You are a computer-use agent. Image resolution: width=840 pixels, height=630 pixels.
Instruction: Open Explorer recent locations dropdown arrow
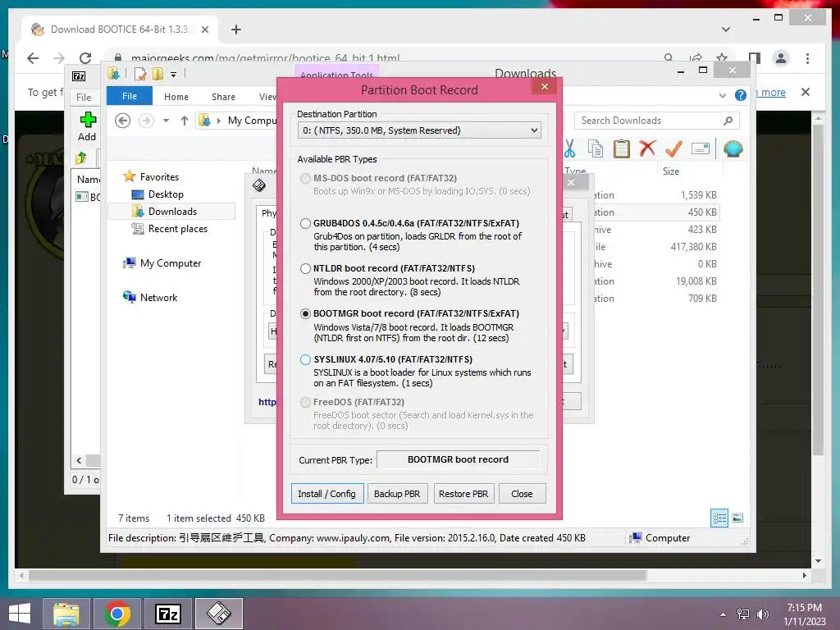pos(166,121)
